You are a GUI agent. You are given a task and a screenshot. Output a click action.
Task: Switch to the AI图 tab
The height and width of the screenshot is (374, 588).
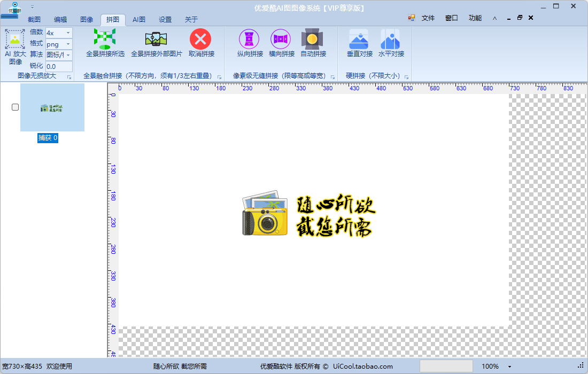click(139, 19)
